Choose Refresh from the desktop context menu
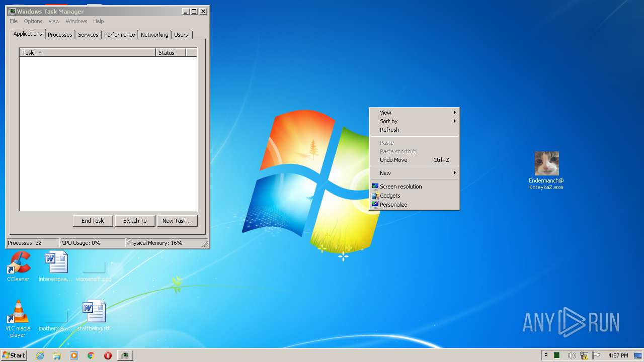 coord(414,130)
